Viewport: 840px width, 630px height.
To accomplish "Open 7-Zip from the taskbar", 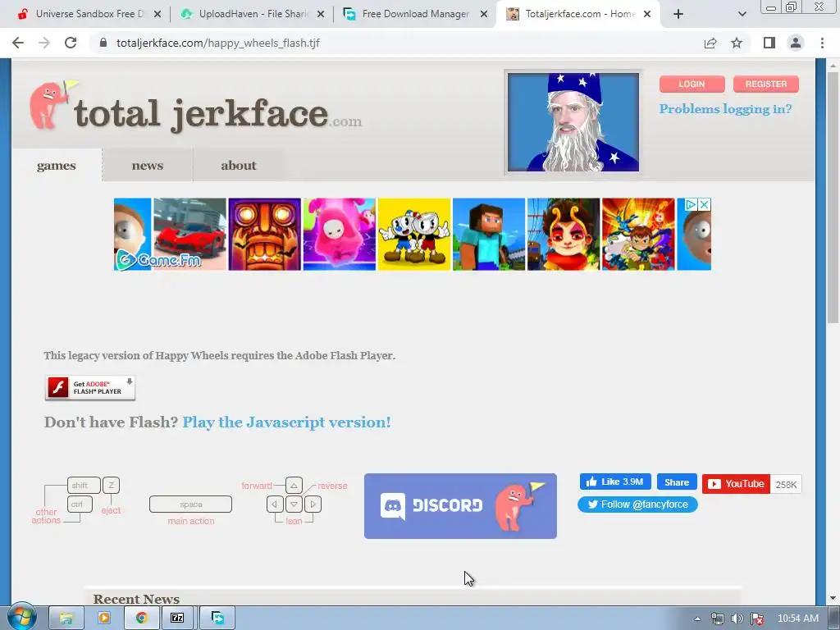I will click(x=177, y=619).
